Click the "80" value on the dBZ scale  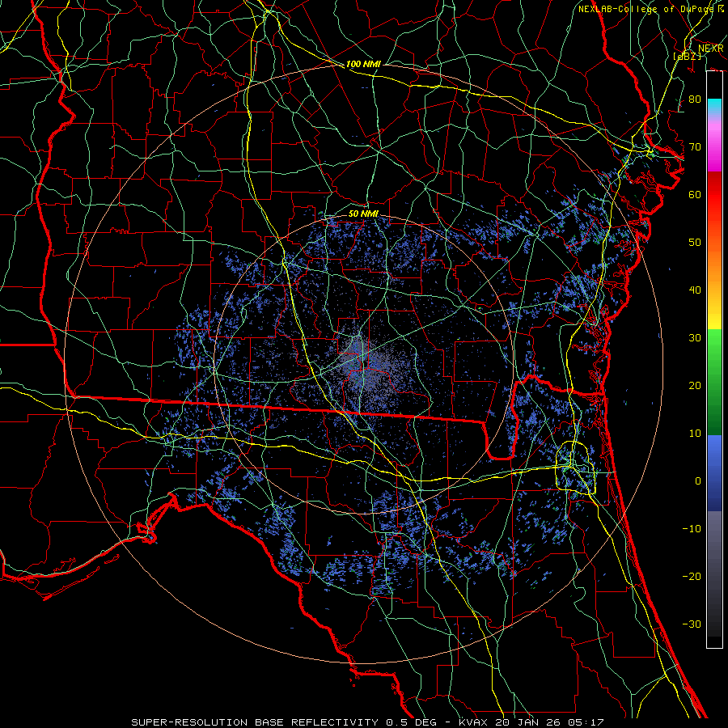695,99
